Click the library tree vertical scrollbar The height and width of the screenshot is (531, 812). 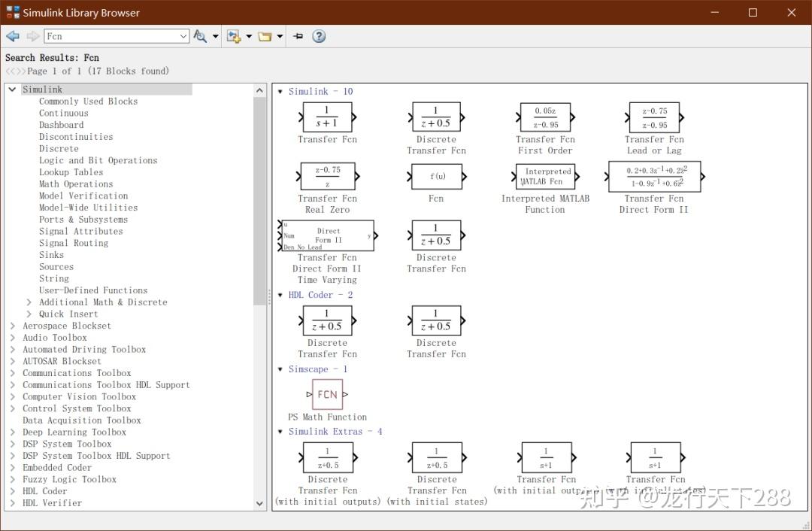pos(260,199)
